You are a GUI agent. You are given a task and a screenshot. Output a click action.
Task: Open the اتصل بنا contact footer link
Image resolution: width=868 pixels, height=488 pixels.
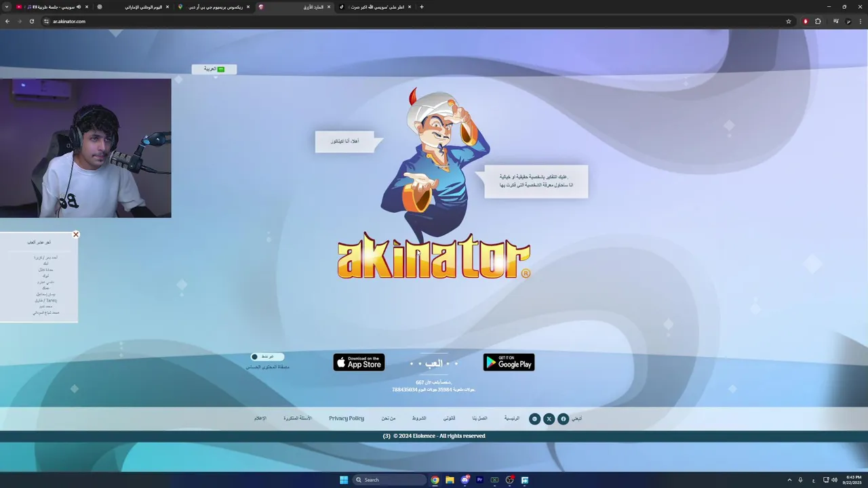(x=479, y=419)
